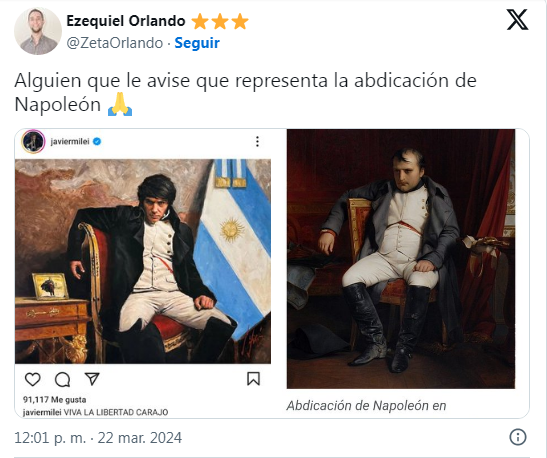Share the post via paper plane icon
The width and height of the screenshot is (547, 458).
[92, 379]
